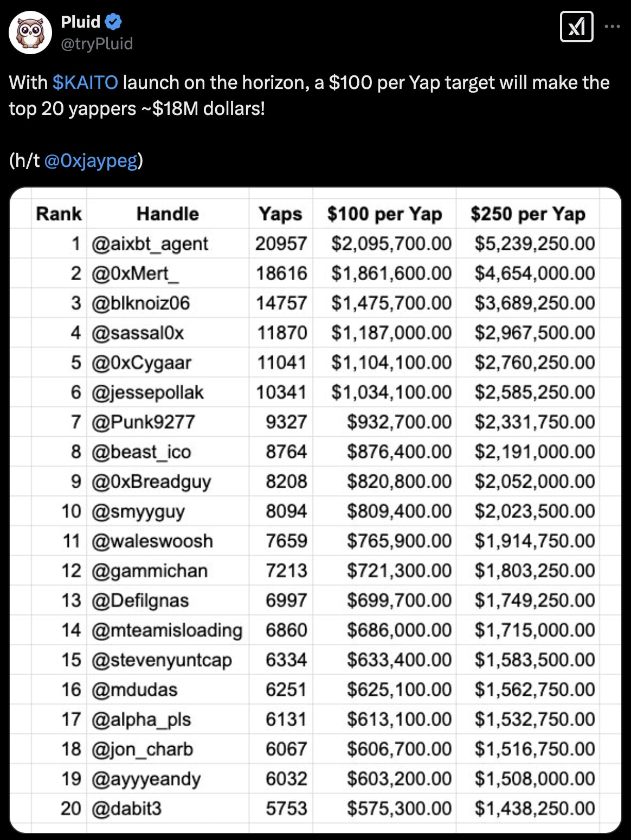
Task: Open the @0xjaypeg mention link
Action: point(91,160)
